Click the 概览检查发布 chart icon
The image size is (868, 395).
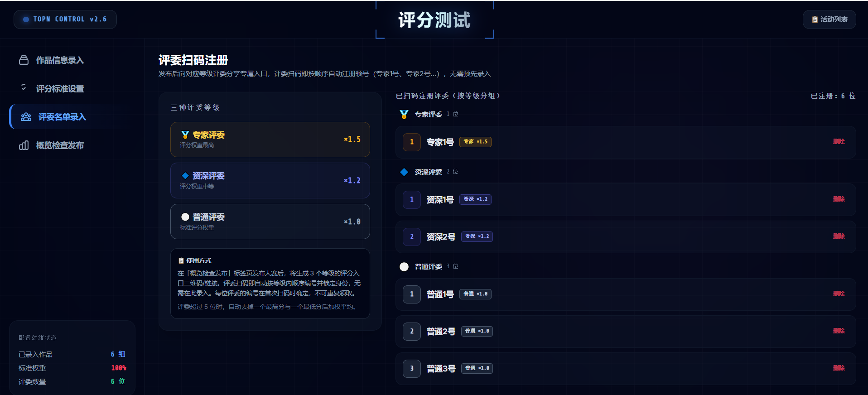(24, 145)
